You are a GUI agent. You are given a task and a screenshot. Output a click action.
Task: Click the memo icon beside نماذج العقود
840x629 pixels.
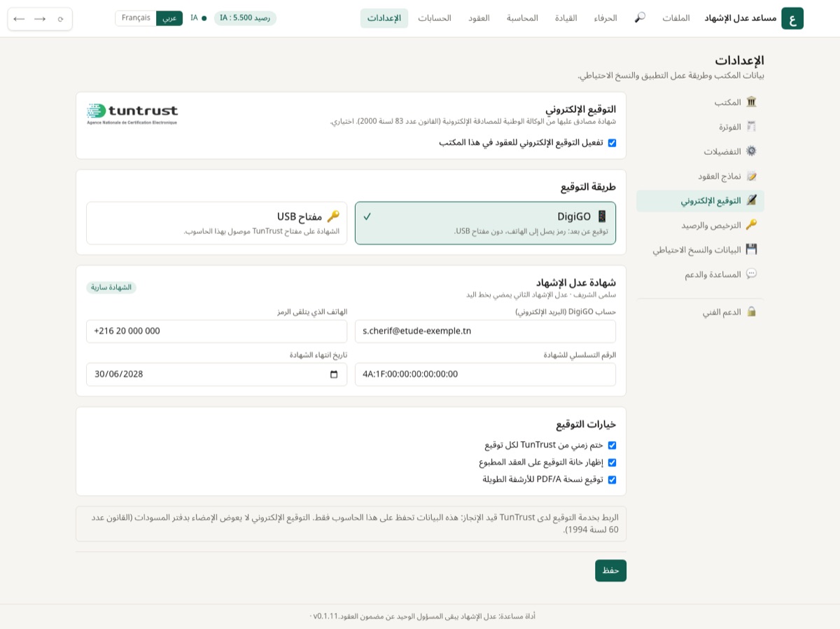751,176
